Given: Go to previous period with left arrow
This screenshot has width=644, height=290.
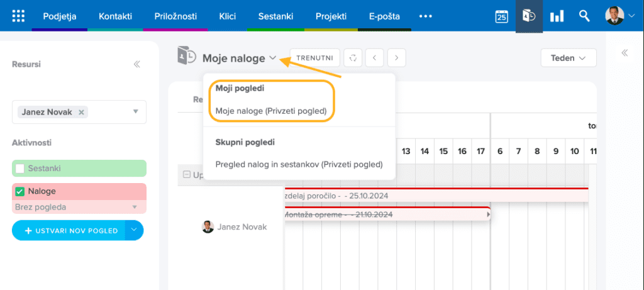Looking at the screenshot, I should coord(375,58).
